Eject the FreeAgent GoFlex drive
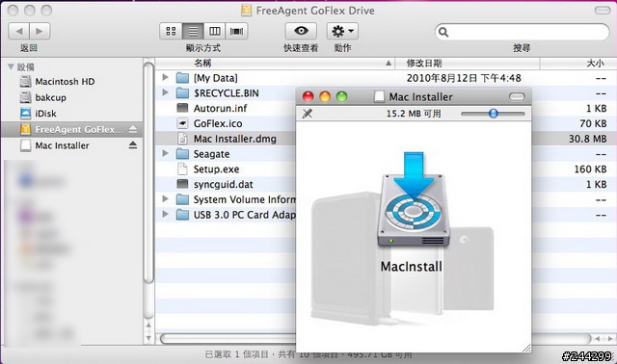This screenshot has height=364, width=617. pyautogui.click(x=133, y=129)
